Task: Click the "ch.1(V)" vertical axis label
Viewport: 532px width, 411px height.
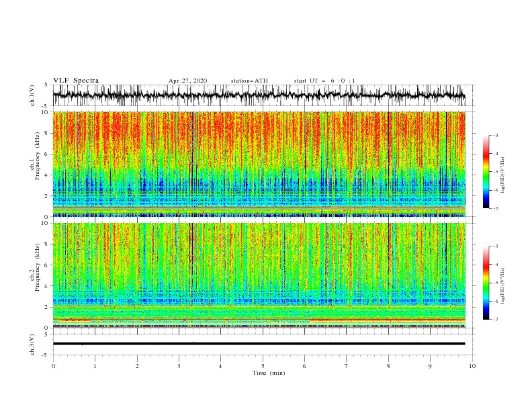Action: pos(32,95)
